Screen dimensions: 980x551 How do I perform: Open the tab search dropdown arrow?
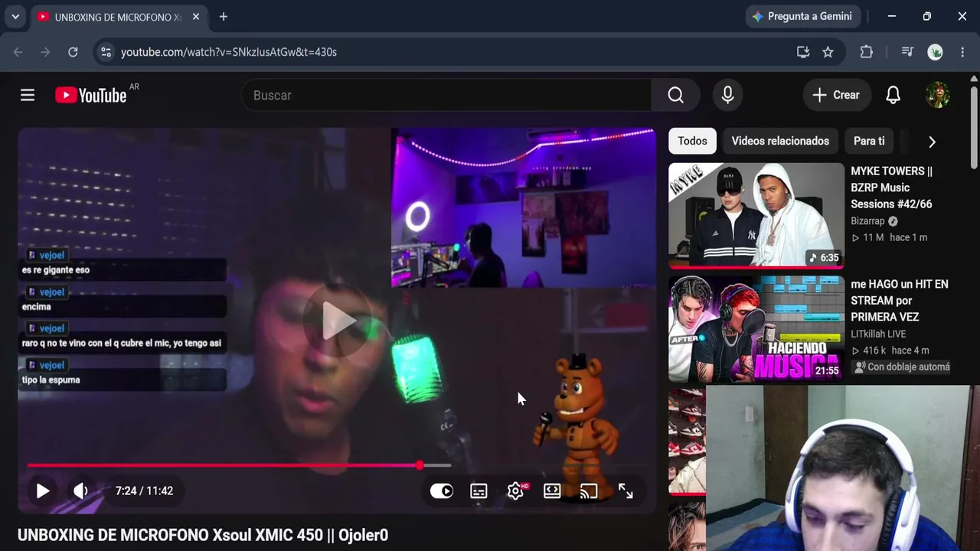tap(15, 17)
